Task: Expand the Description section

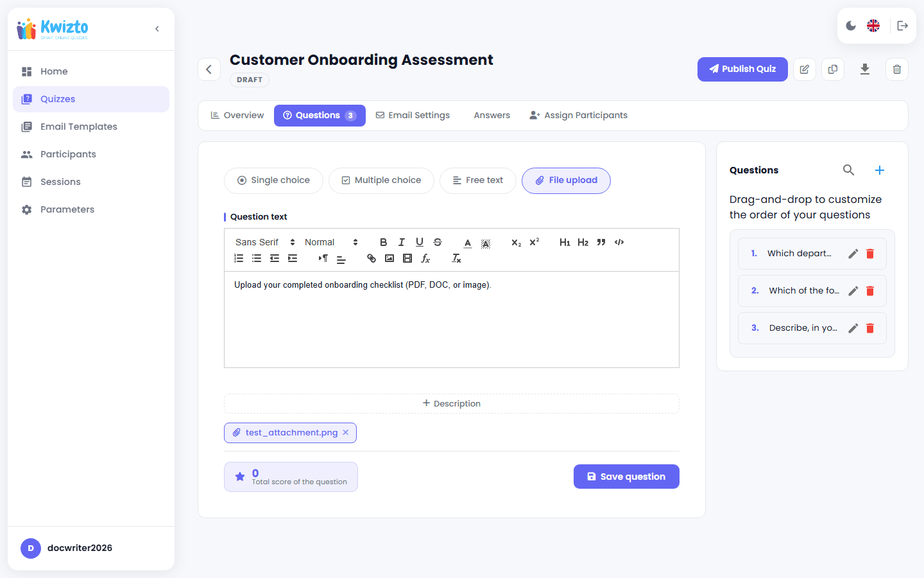Action: [x=452, y=403]
